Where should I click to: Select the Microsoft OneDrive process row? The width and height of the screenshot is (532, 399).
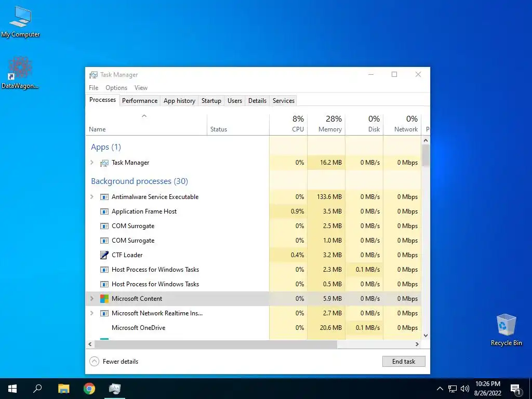pos(254,328)
